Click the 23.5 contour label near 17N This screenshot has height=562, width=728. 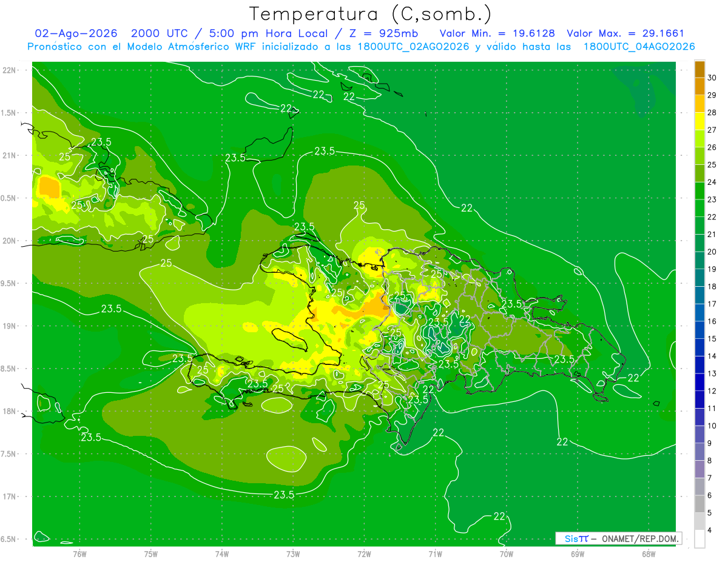tap(284, 495)
